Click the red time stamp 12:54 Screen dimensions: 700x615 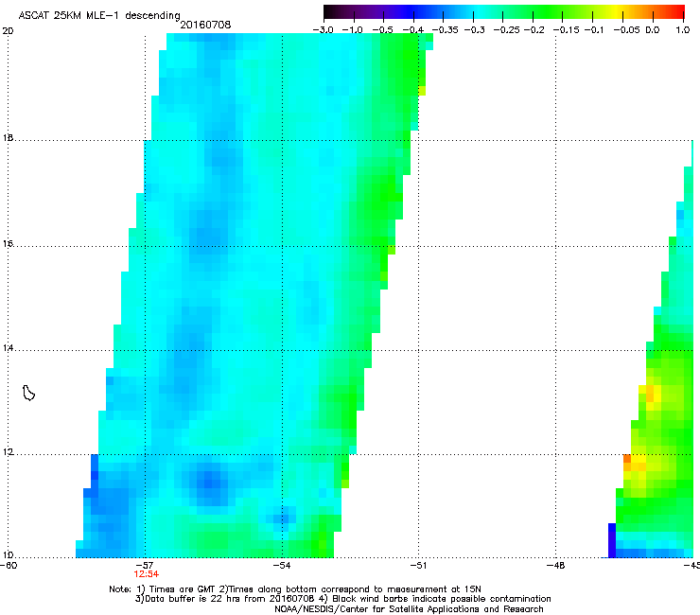click(x=146, y=574)
